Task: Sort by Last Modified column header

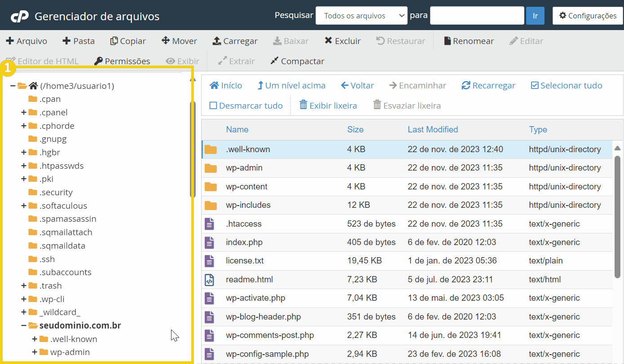Action: (433, 129)
